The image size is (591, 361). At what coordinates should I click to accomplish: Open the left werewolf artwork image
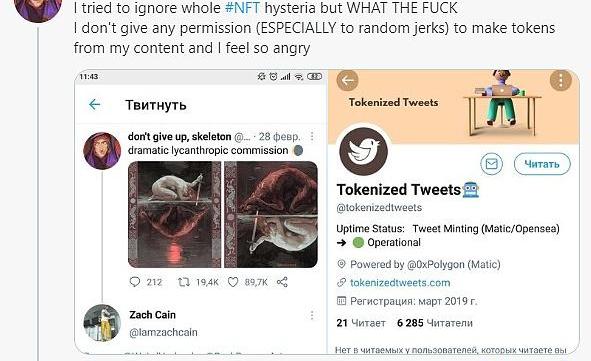point(175,214)
